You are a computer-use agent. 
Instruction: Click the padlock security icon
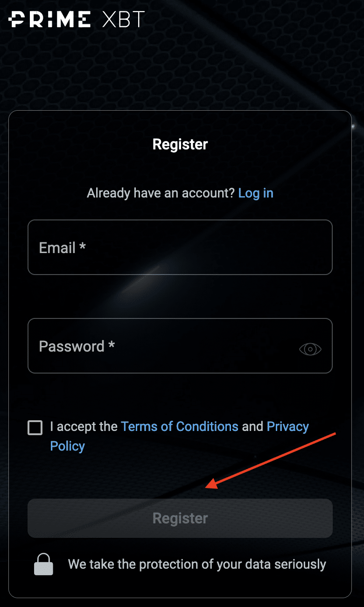(43, 564)
